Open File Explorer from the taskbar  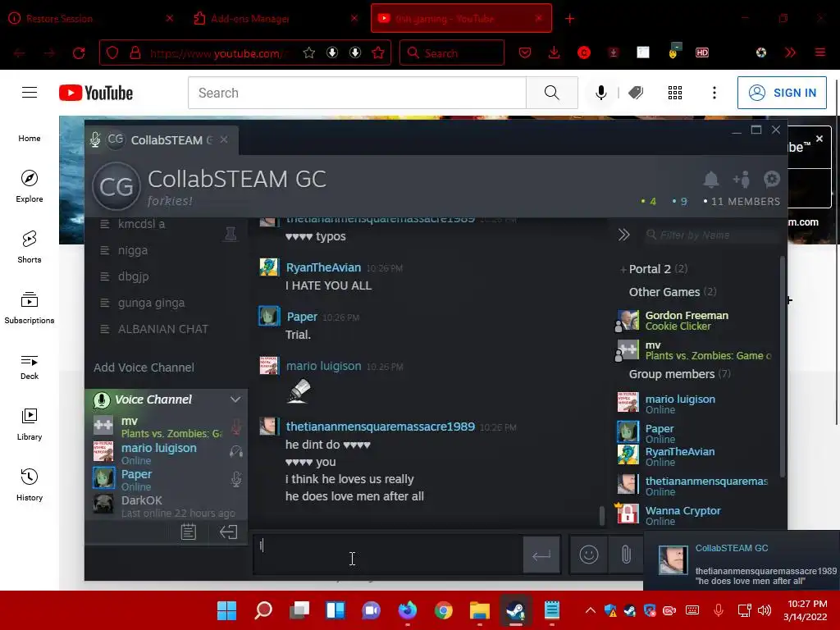(x=479, y=610)
